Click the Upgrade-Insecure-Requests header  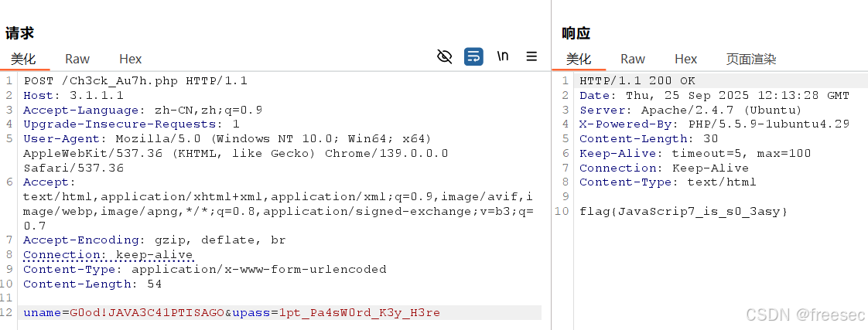132,124
